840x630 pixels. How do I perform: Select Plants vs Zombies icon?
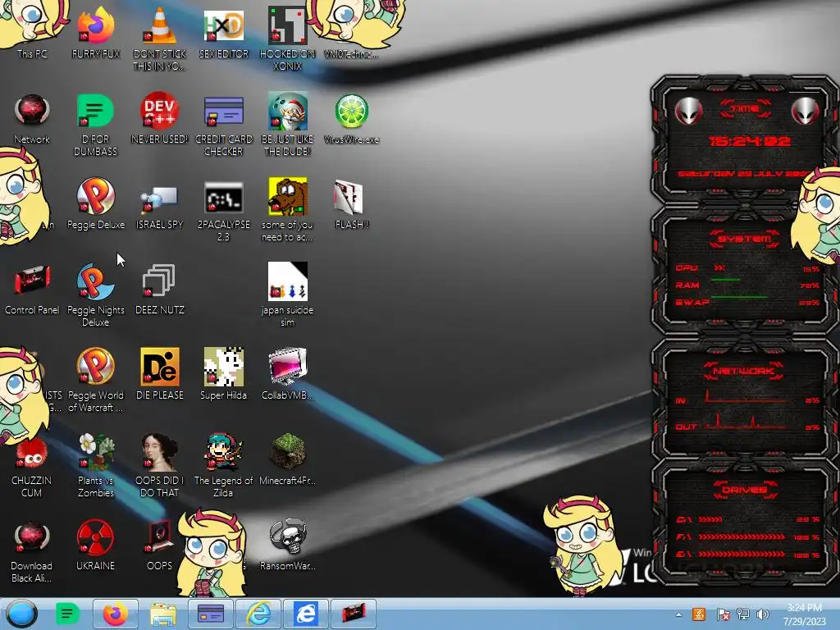click(95, 465)
